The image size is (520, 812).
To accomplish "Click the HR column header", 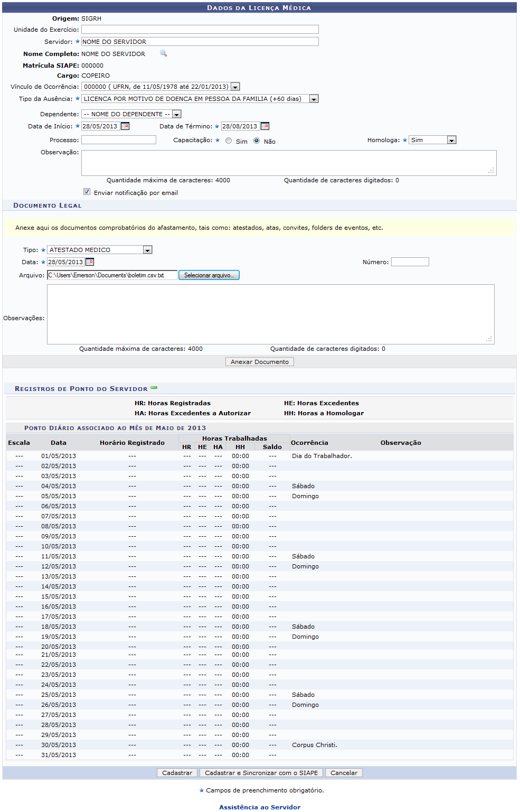I will (x=187, y=447).
